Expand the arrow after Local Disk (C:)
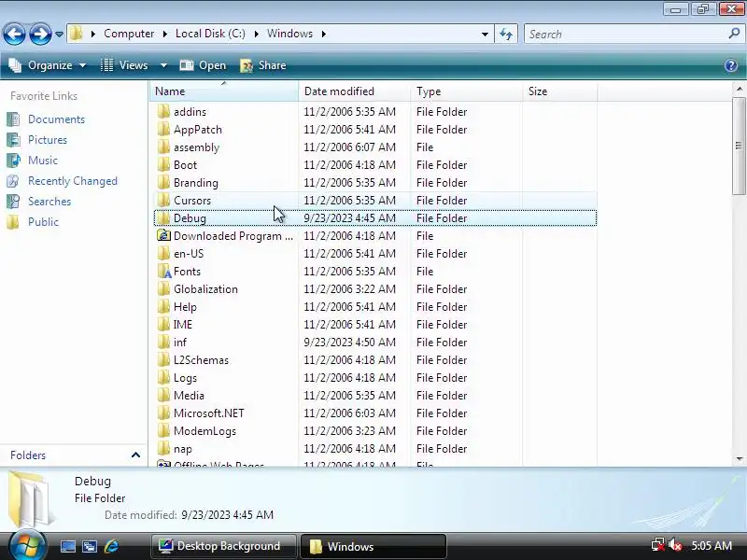Image resolution: width=747 pixels, height=560 pixels. 256,34
